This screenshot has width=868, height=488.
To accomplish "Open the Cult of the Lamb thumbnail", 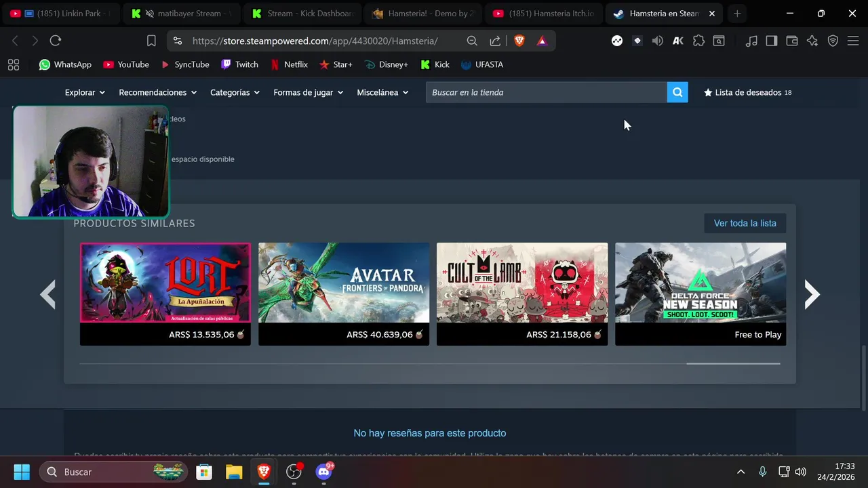I will coord(522,283).
